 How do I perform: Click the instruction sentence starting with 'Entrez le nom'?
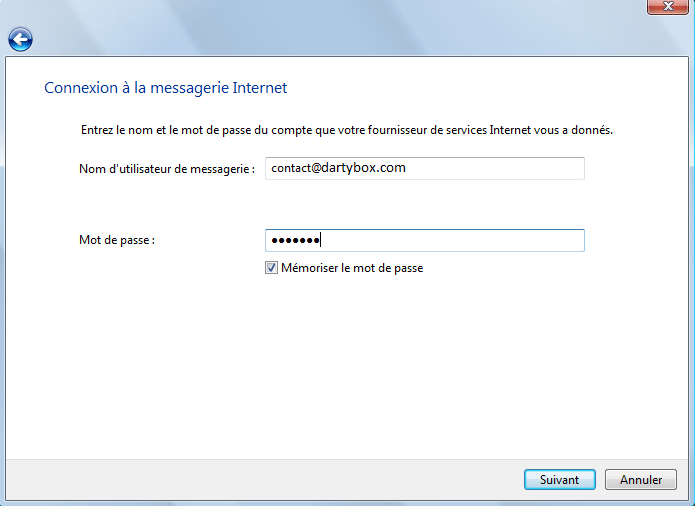pos(346,130)
